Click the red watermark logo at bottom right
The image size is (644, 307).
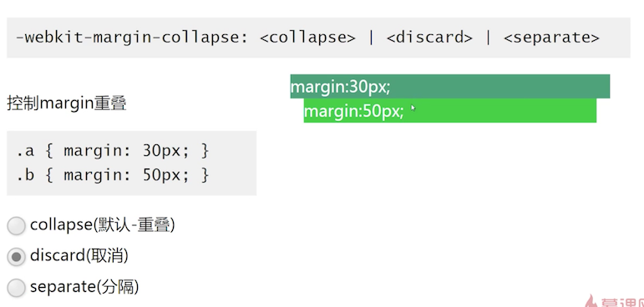point(614,301)
